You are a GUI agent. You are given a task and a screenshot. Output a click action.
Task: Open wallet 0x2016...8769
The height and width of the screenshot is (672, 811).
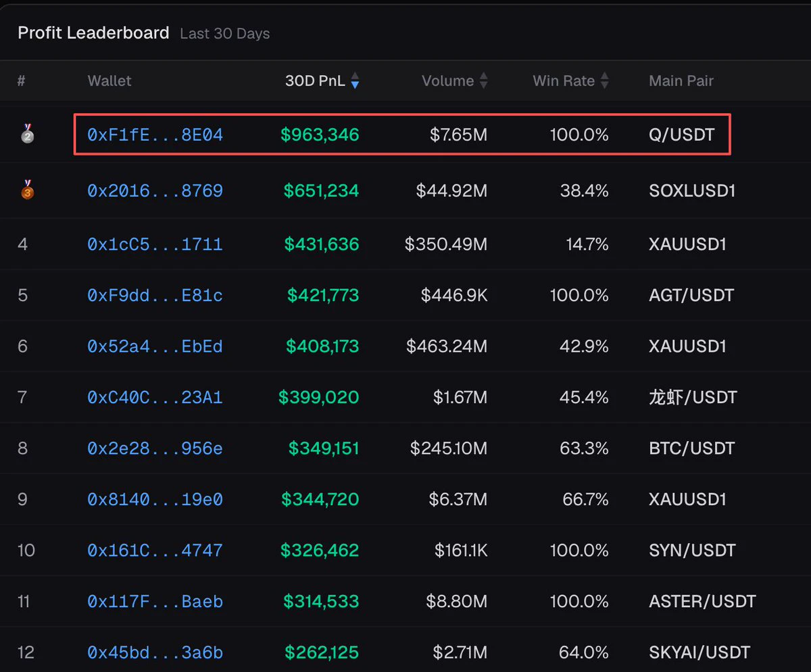click(x=155, y=191)
